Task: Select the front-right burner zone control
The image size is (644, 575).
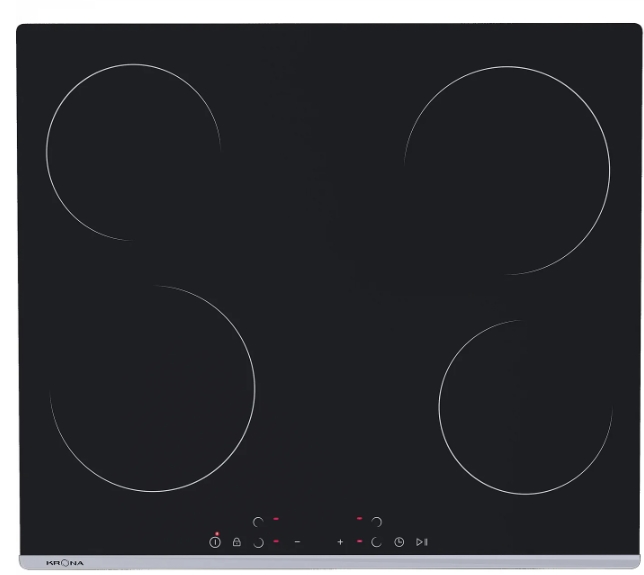Action: click(x=377, y=542)
